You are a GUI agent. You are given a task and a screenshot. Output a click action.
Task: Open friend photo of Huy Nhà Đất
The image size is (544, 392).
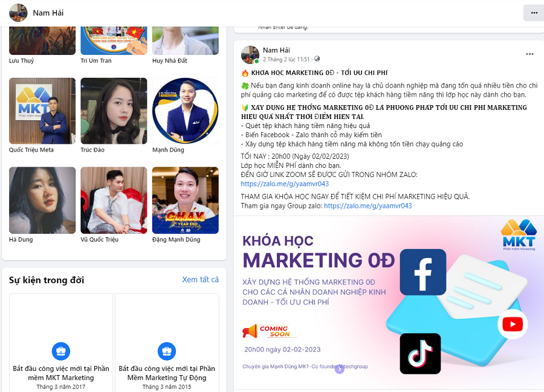point(186,40)
